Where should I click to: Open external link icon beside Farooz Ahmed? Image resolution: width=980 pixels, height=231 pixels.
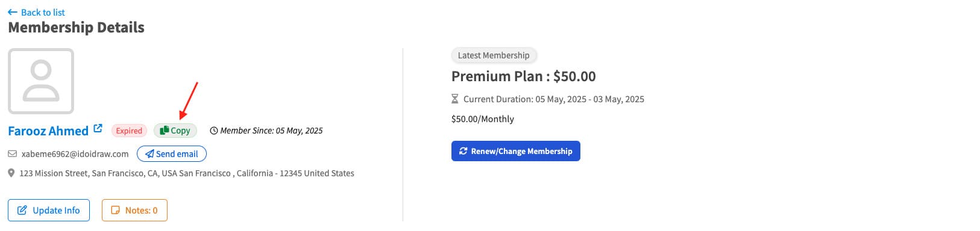point(98,128)
